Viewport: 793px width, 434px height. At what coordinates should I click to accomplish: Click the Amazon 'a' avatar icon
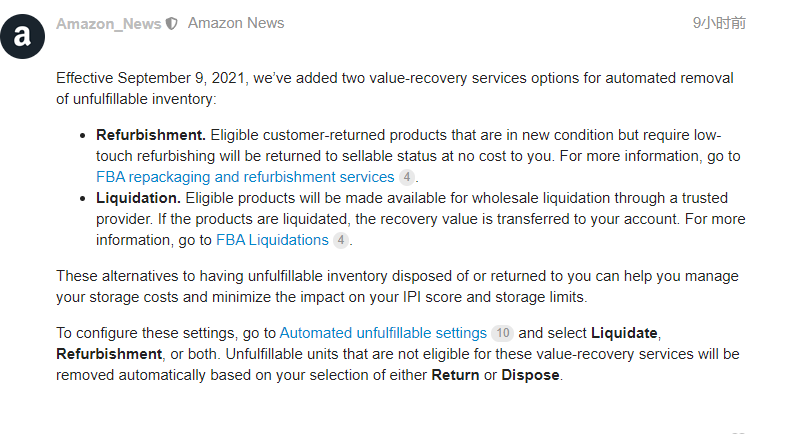(x=23, y=37)
